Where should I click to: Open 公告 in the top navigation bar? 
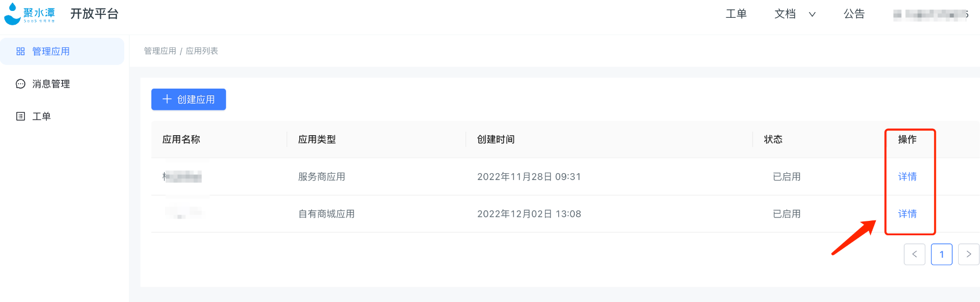click(854, 14)
